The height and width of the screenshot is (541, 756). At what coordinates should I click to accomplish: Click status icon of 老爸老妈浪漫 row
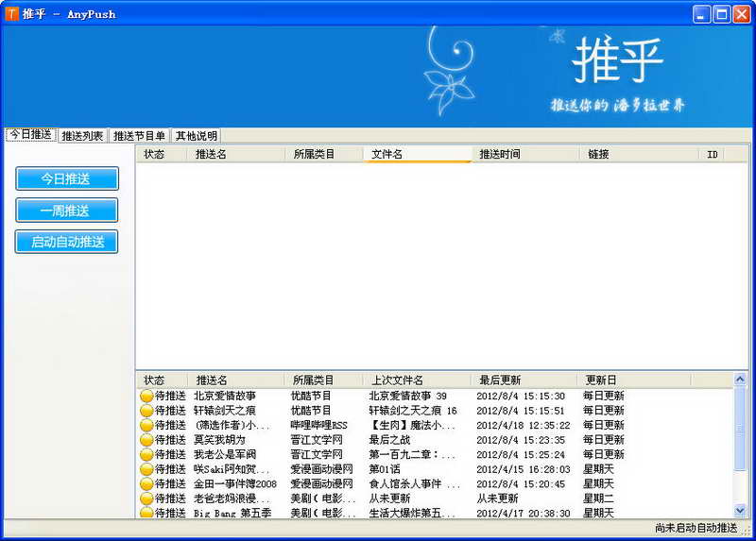click(x=146, y=499)
